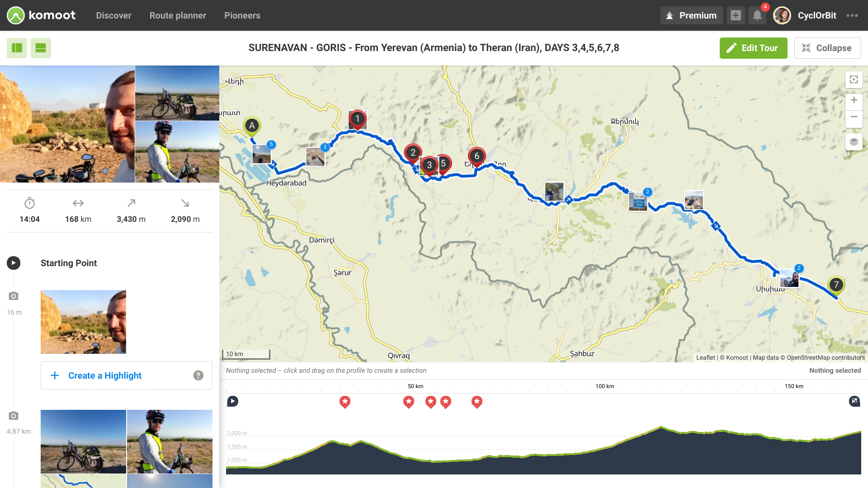Click the Edit Tour button
This screenshot has width=868, height=488.
tap(753, 48)
